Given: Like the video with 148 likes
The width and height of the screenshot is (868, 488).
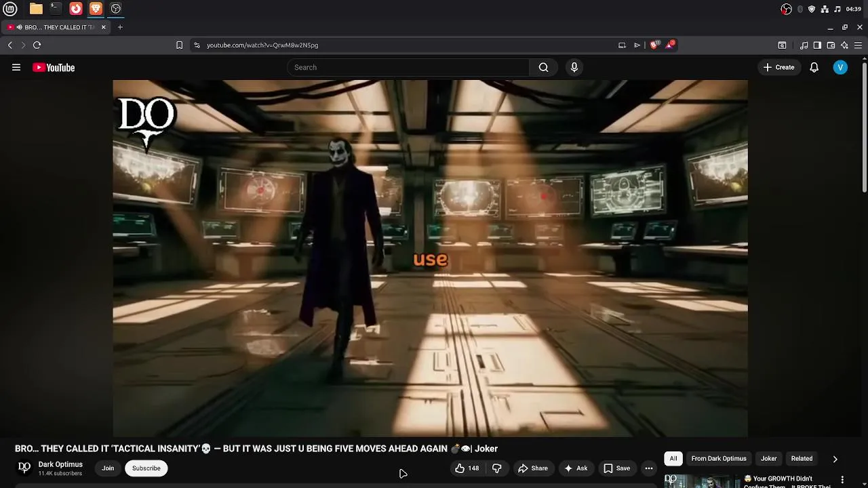Looking at the screenshot, I should (x=467, y=468).
